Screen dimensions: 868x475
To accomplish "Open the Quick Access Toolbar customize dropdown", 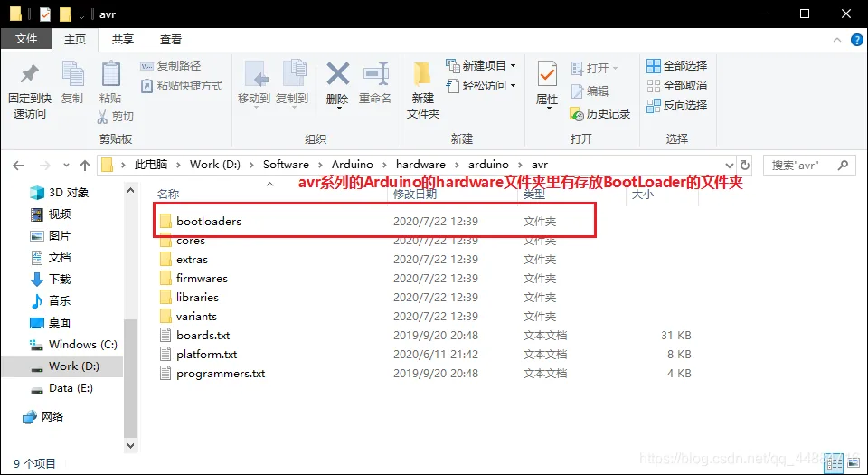I will (x=82, y=14).
